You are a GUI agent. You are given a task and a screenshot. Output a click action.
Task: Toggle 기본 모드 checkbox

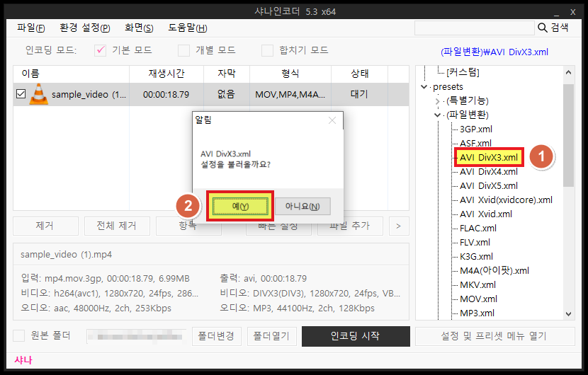(100, 50)
